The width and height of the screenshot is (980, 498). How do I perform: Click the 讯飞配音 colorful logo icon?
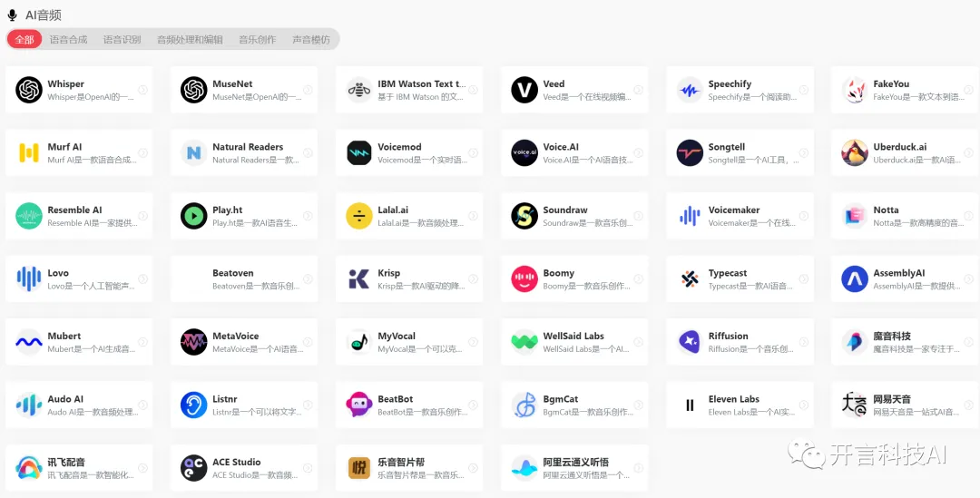point(29,469)
